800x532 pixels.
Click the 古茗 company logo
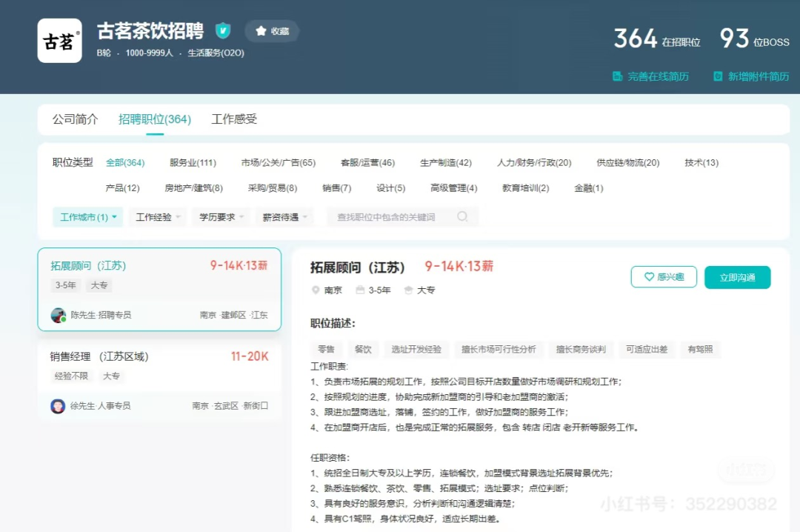[59, 41]
